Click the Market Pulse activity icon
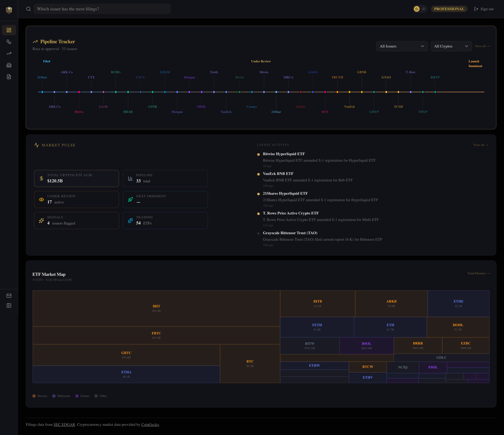 click(x=36, y=145)
